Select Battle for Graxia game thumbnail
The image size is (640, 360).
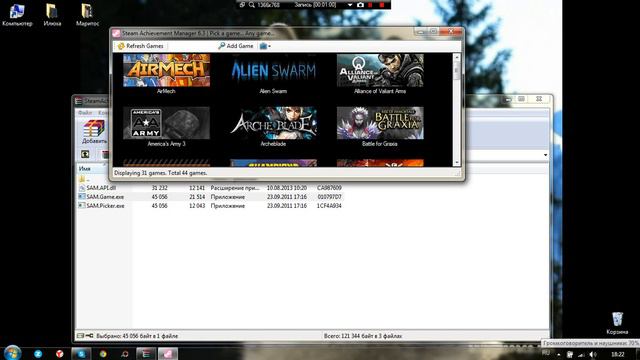point(380,123)
